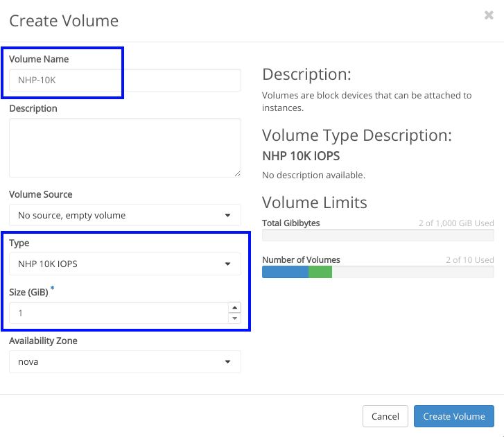Select the blue segment of Number of Volumes bar

click(x=285, y=272)
